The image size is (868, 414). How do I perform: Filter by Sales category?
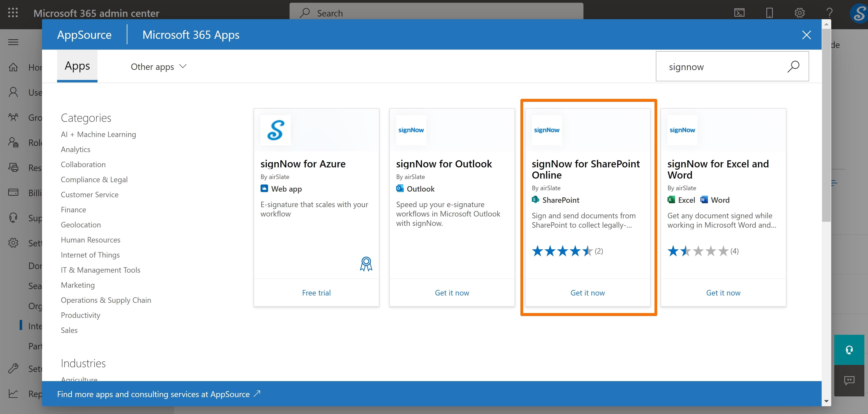[x=69, y=330]
